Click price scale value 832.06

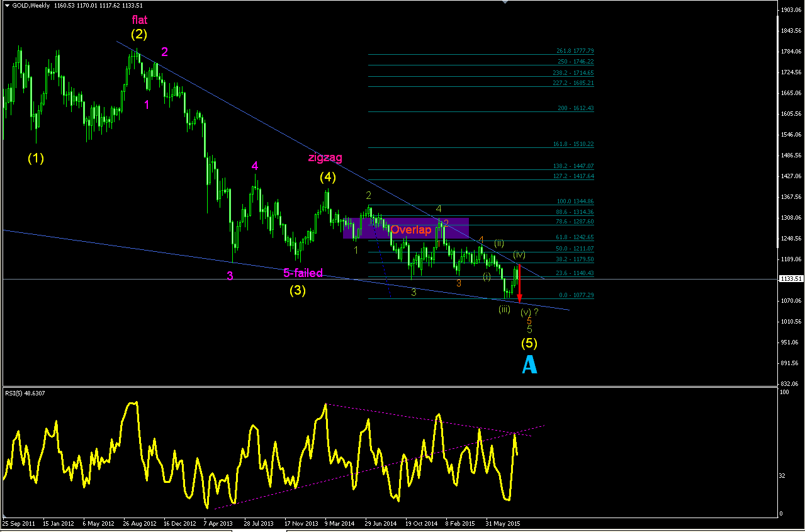point(789,383)
